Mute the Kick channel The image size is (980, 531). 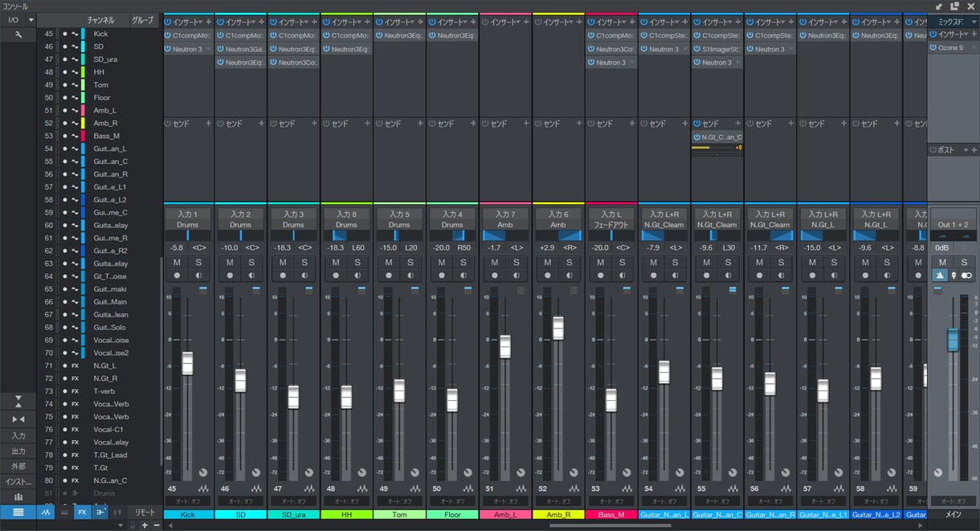point(177,263)
